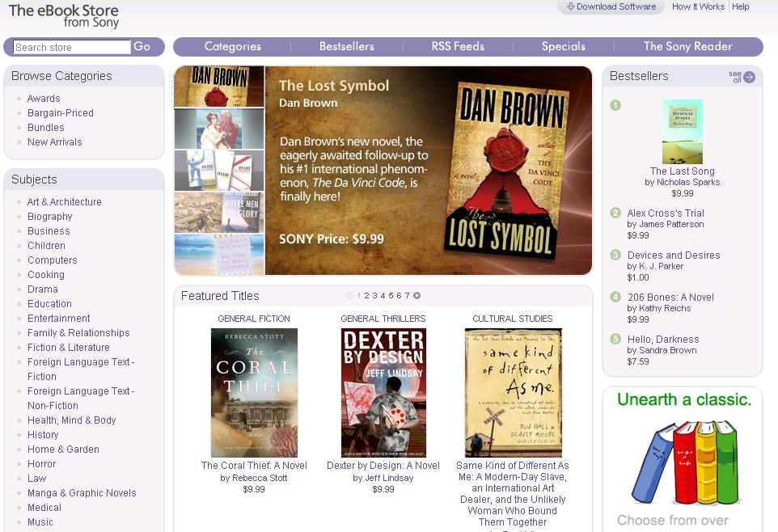778x532 pixels.
Task: Select the Cooking subject
Action: pos(45,274)
